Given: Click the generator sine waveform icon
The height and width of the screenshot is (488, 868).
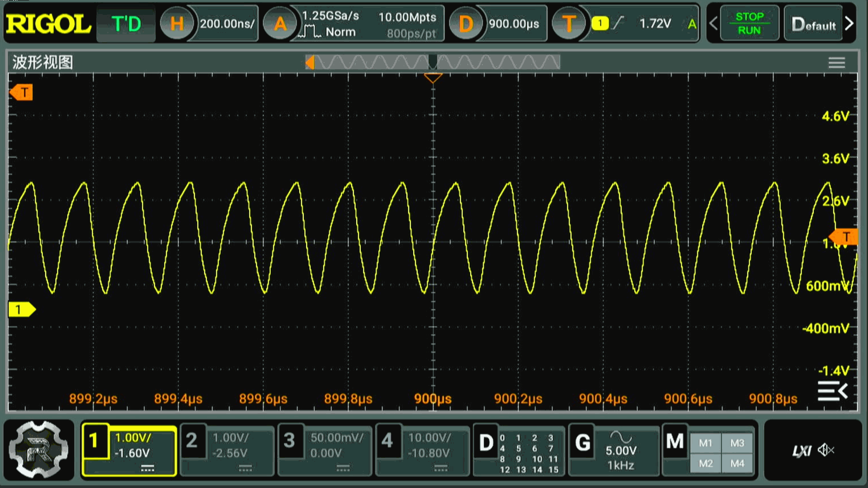Looking at the screenshot, I should click(621, 437).
